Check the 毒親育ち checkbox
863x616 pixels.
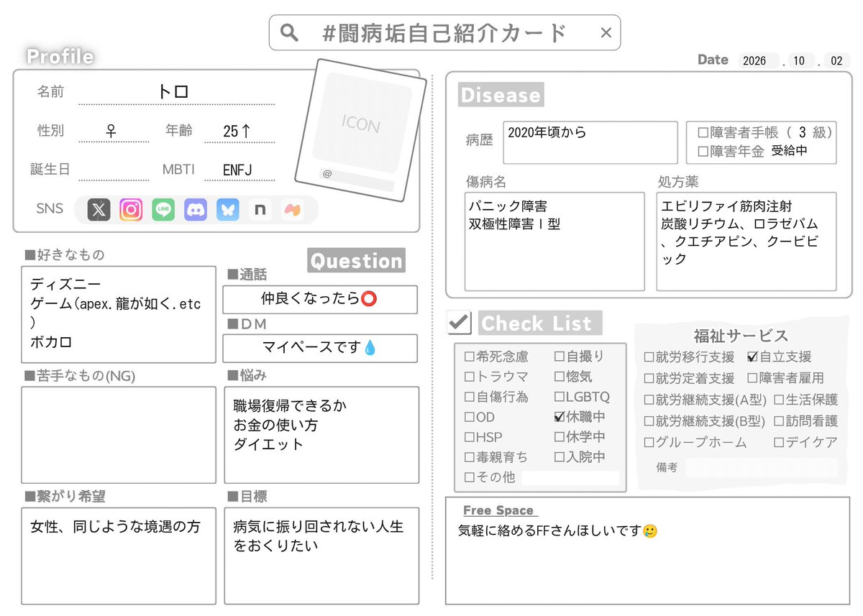(470, 457)
